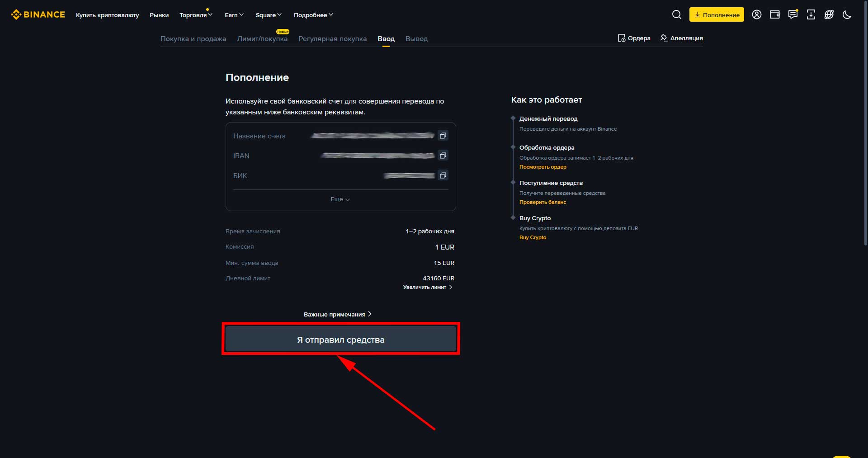
Task: Open Рынки menu item
Action: tap(159, 15)
